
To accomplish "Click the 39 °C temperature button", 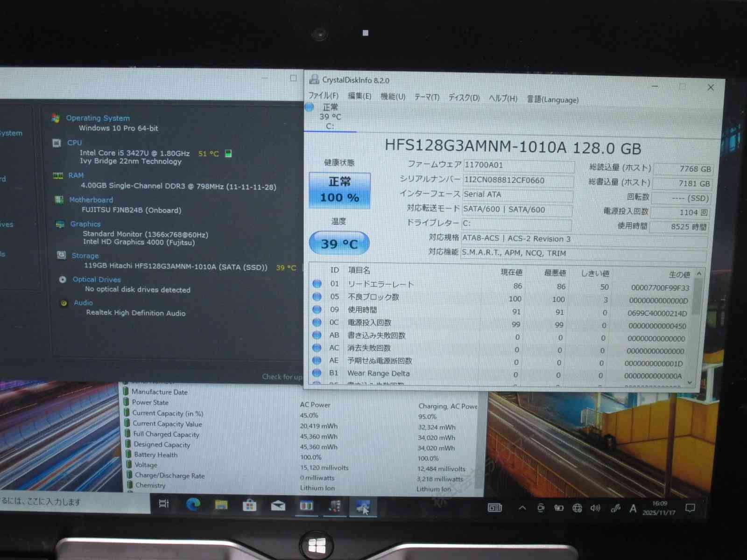I will (339, 243).
